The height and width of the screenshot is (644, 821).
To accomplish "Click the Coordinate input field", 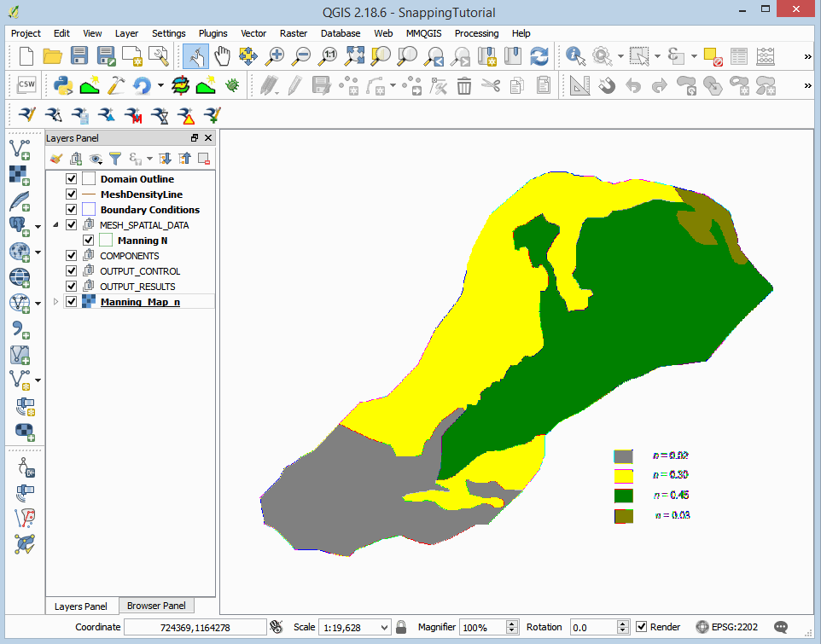I will 195,627.
